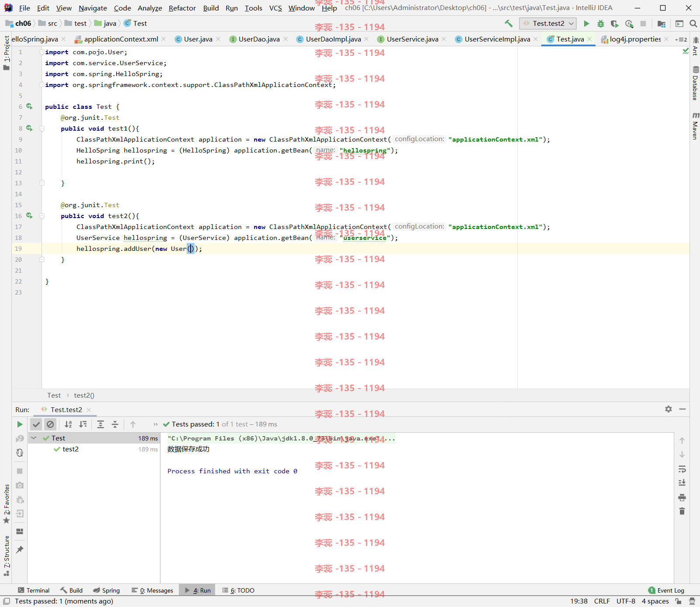This screenshot has height=607, width=700.
Task: Pin the Run tab with pin icon
Action: click(x=20, y=549)
